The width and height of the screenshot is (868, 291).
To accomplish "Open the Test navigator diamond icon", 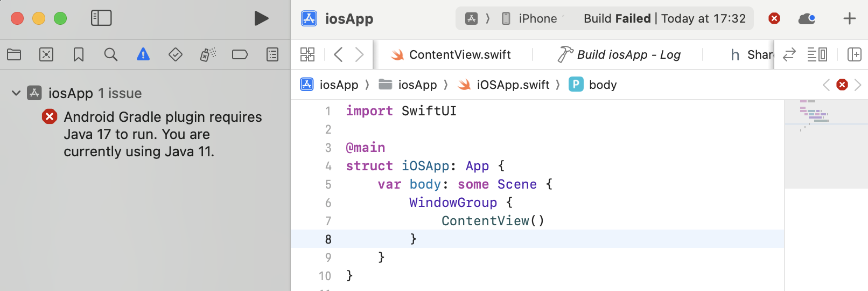I will click(x=176, y=54).
